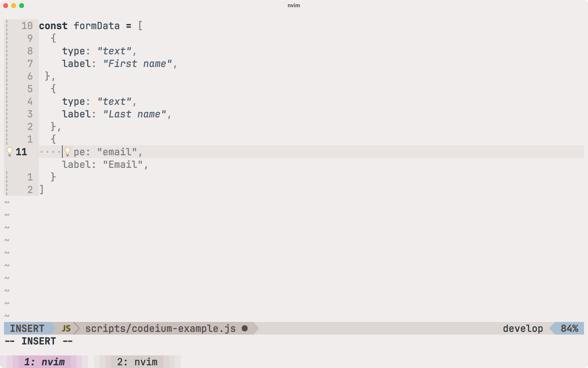Screen dimensions: 588x368
Task: Click the INSERT mode segment in the statusline
Action: pos(27,328)
